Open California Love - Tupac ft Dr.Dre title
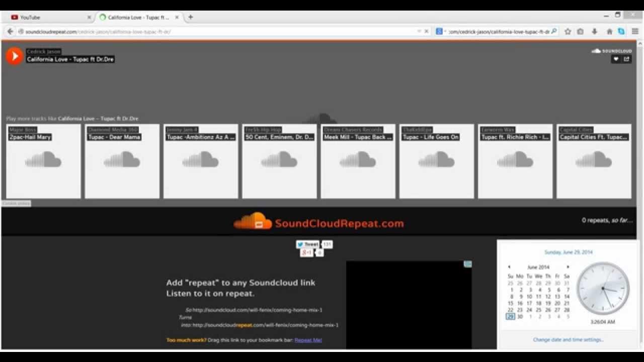Image resolution: width=644 pixels, height=362 pixels. [70, 59]
